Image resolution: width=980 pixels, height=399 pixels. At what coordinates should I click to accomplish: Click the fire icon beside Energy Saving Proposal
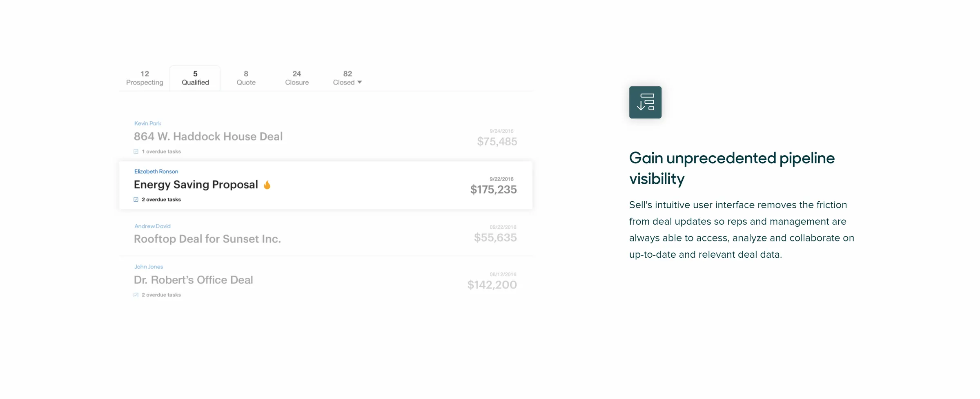[x=267, y=184]
